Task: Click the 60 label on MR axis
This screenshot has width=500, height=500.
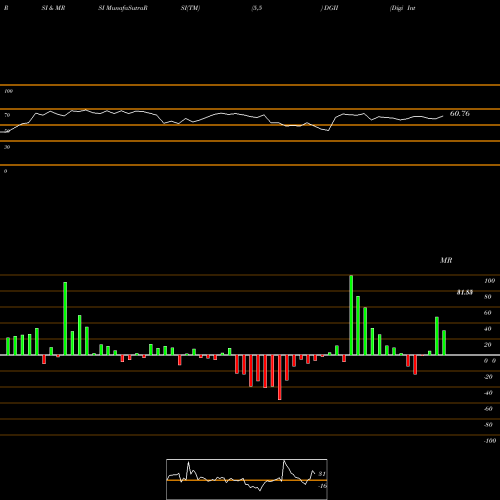Action: pos(488,313)
